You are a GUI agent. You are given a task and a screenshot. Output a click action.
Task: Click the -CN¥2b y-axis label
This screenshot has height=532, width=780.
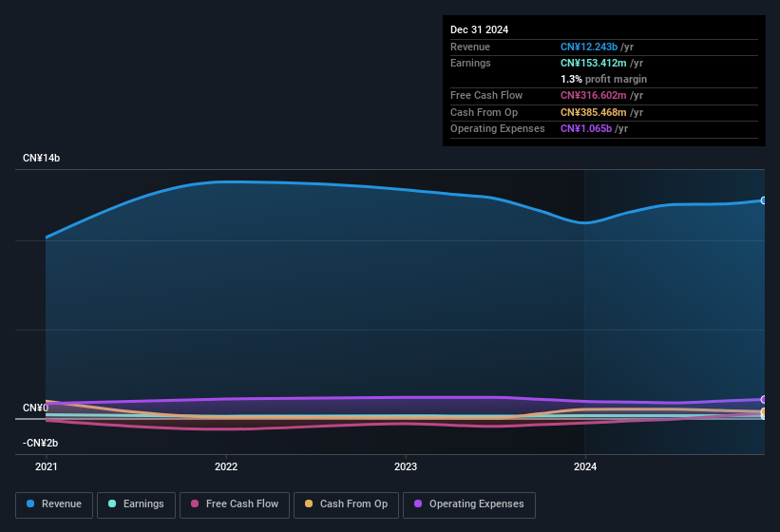pyautogui.click(x=40, y=443)
